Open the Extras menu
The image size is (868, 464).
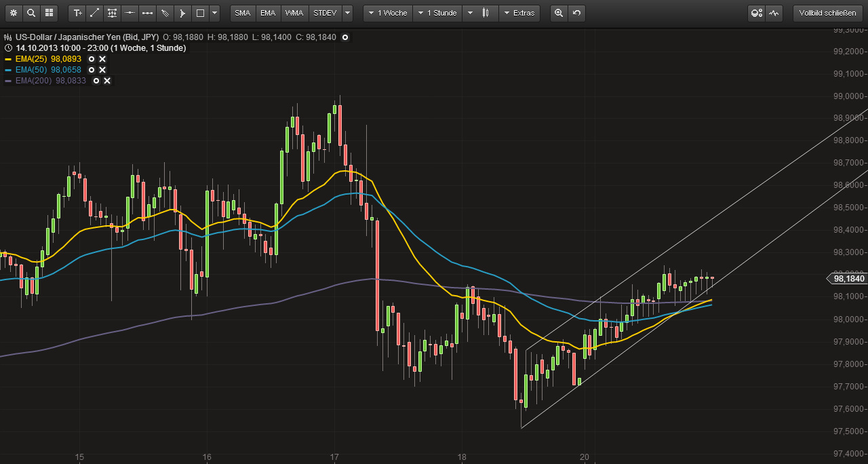(519, 13)
